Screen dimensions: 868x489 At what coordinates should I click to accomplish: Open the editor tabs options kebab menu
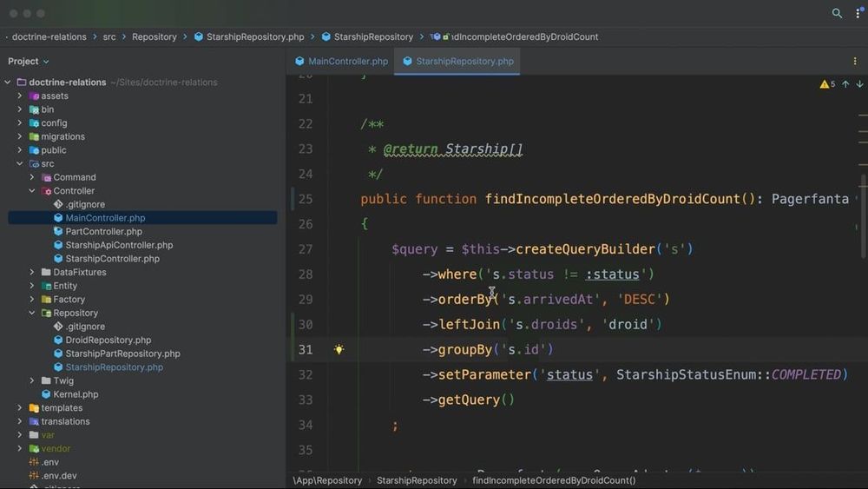855,61
